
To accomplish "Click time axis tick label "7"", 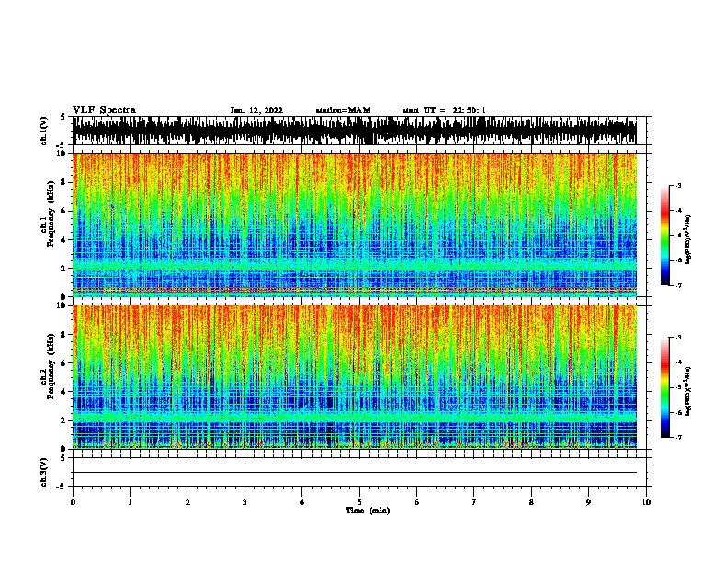I will (x=474, y=502).
